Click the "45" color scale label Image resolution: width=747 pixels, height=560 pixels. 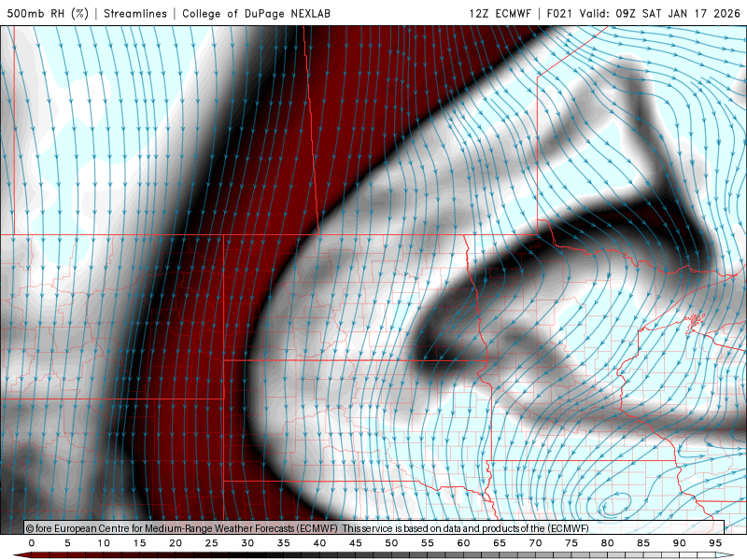[x=356, y=543]
